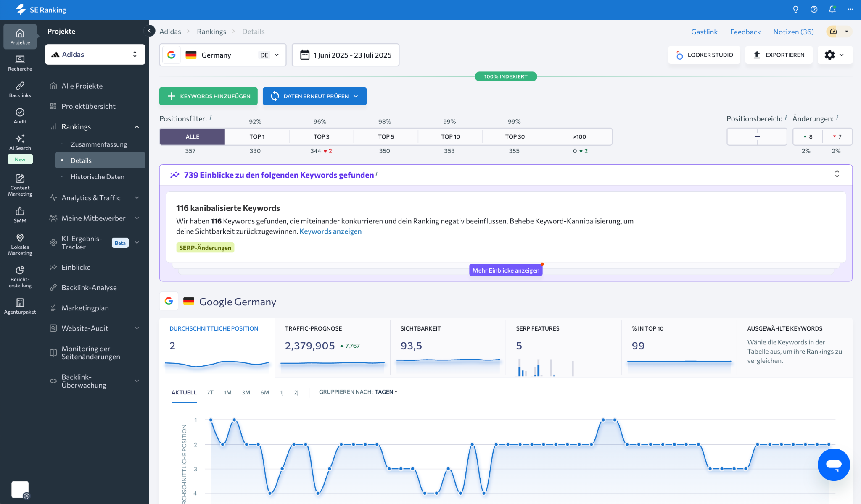Open the Audit icon in left rail
The height and width of the screenshot is (504, 861).
[x=20, y=116]
